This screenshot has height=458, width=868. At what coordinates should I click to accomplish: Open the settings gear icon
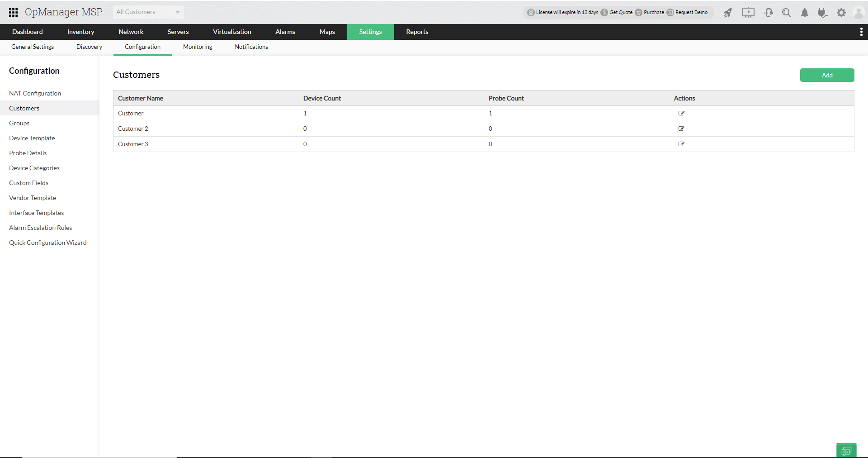click(x=841, y=13)
